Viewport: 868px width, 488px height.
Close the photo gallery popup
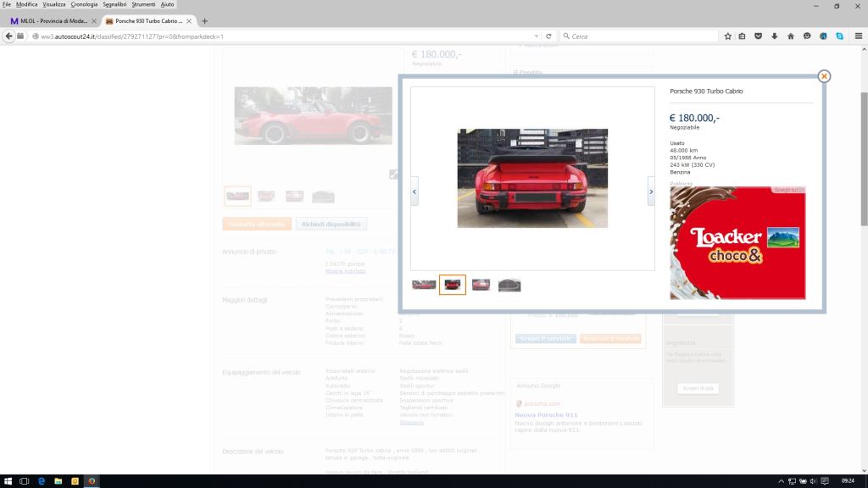click(x=824, y=76)
